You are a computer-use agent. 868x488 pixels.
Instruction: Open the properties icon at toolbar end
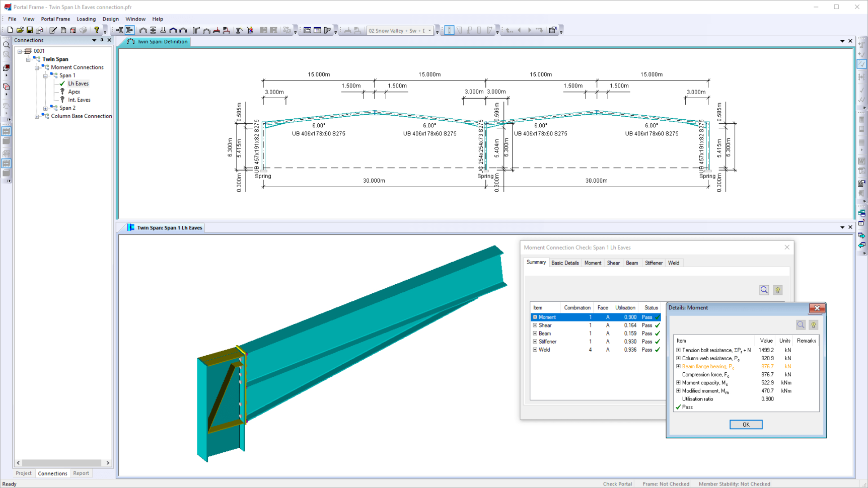(552, 30)
